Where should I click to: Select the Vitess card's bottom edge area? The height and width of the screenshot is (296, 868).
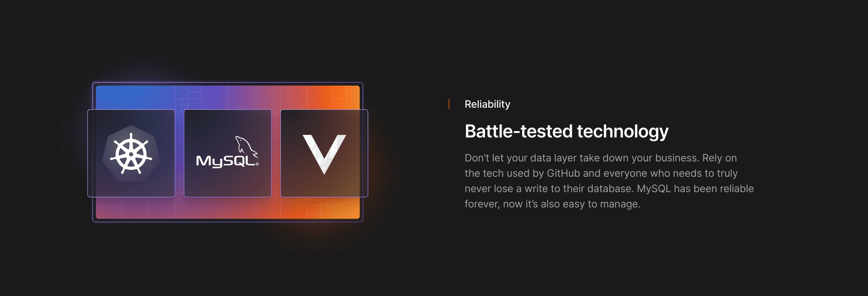tap(324, 191)
